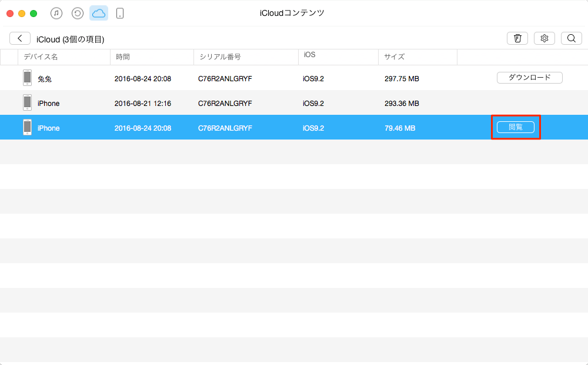Viewport: 588px width, 365px height.
Task: Click the iCloud (3個の項目) heading
Action: pyautogui.click(x=70, y=39)
